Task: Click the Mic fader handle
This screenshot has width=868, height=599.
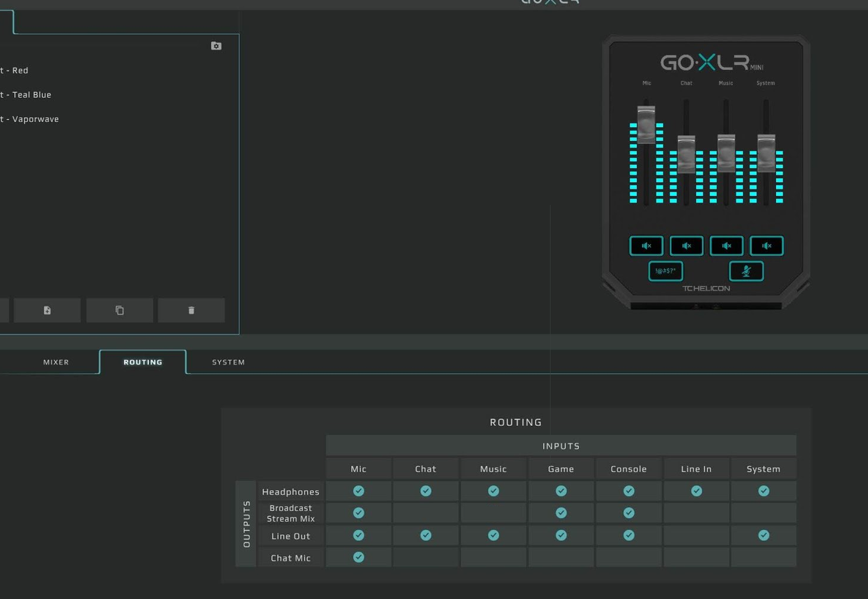Action: point(646,124)
